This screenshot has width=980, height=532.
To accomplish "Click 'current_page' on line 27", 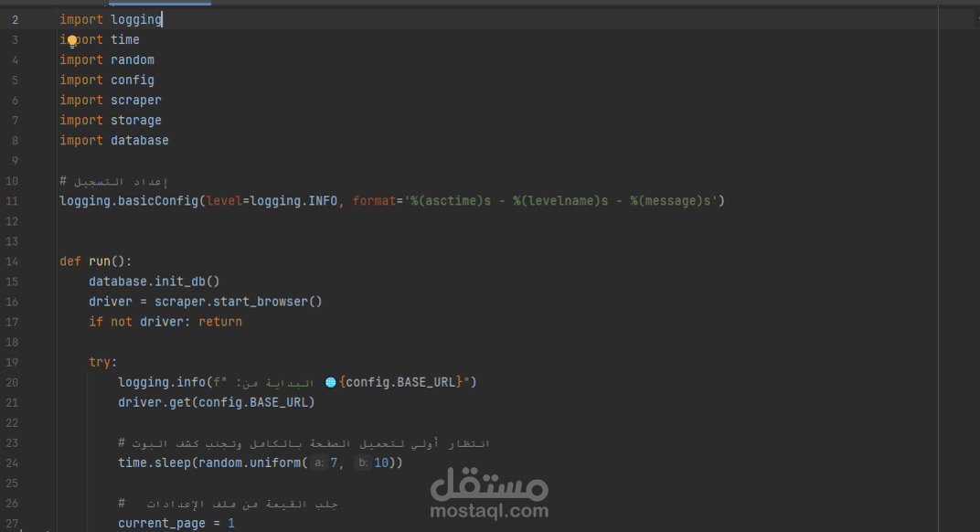I will (x=162, y=523).
